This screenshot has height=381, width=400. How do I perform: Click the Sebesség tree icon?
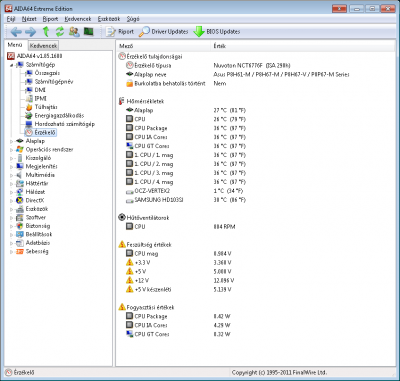(20, 252)
